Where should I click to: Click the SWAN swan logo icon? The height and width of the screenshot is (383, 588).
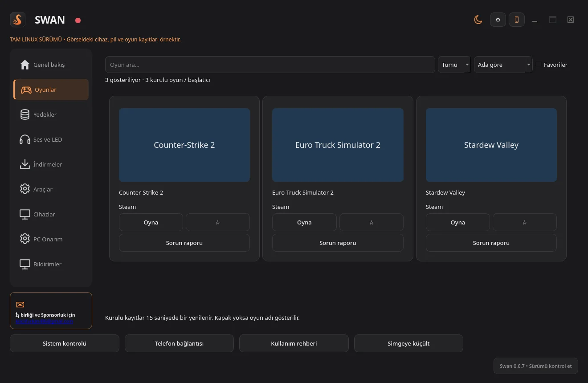point(18,20)
